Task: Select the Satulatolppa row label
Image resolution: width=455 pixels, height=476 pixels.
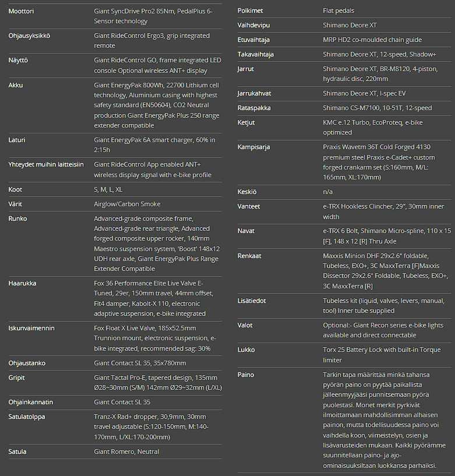Action: coord(26,417)
